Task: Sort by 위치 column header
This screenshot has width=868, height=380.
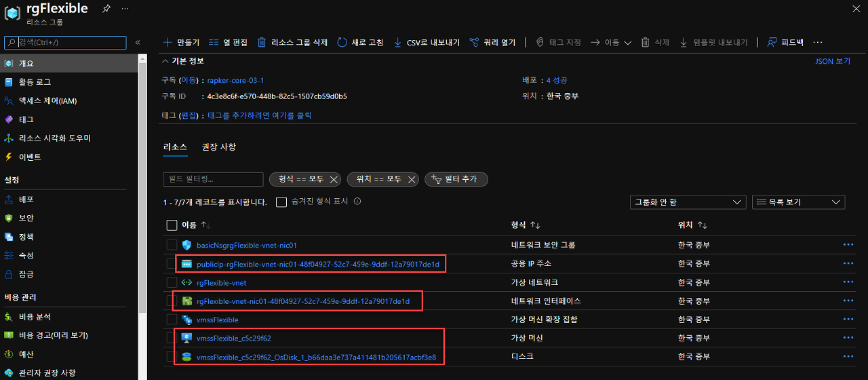Action: pyautogui.click(x=692, y=225)
